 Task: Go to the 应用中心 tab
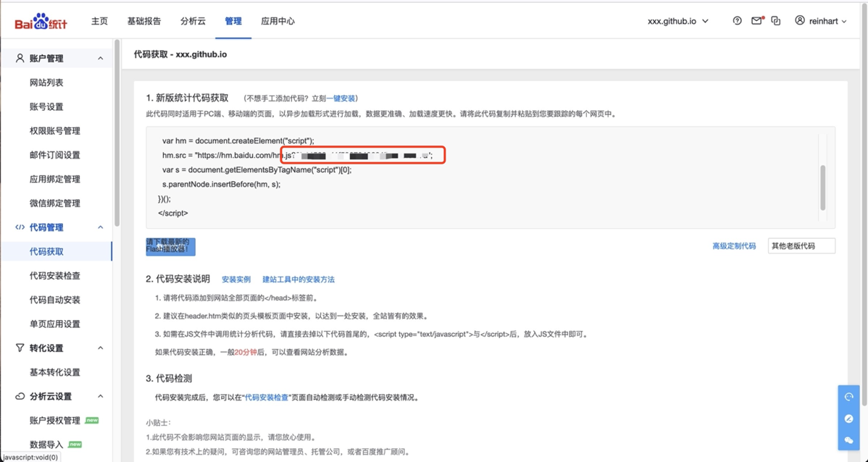[277, 21]
